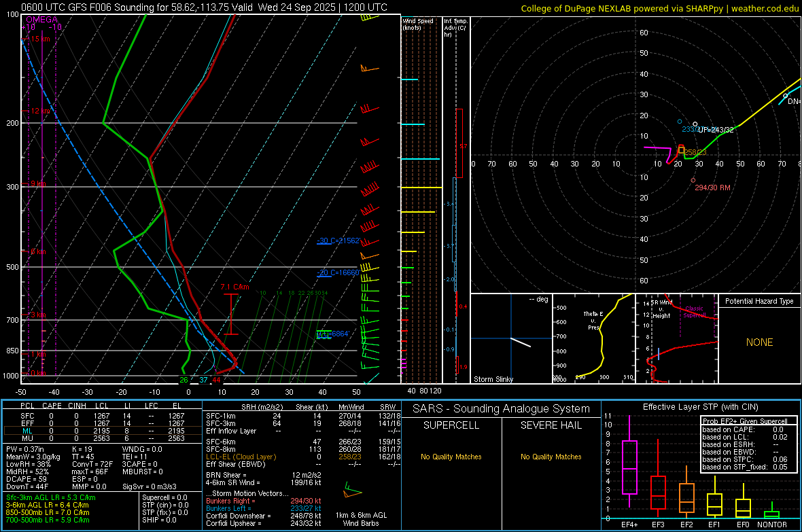Select the SFC-6km kinematics row
802x532 pixels.
coord(303,442)
